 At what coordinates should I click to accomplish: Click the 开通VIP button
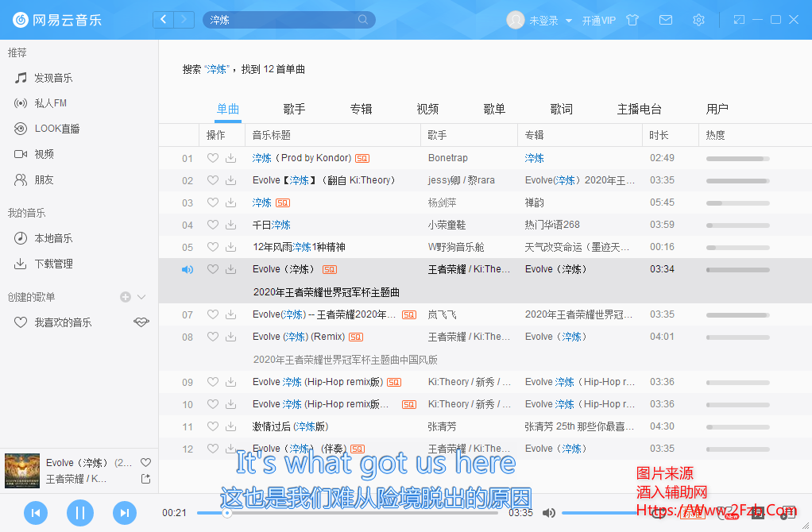pyautogui.click(x=599, y=20)
